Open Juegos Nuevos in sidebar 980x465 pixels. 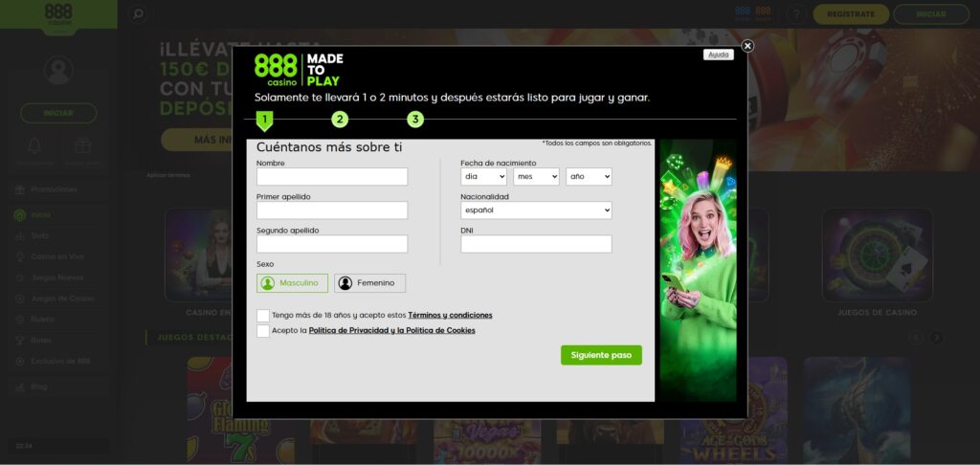coord(56,277)
